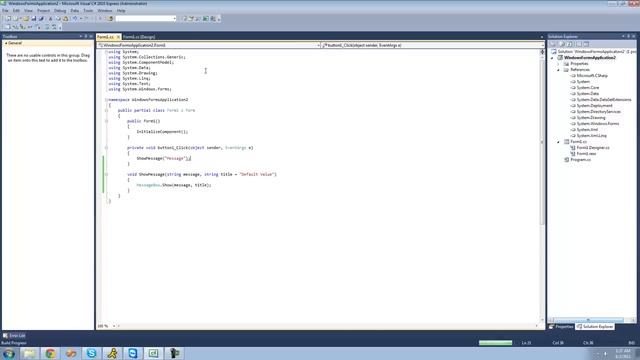Viewport: 640px width, 360px height.
Task: Open the toolbar find combo box
Action: (146, 18)
